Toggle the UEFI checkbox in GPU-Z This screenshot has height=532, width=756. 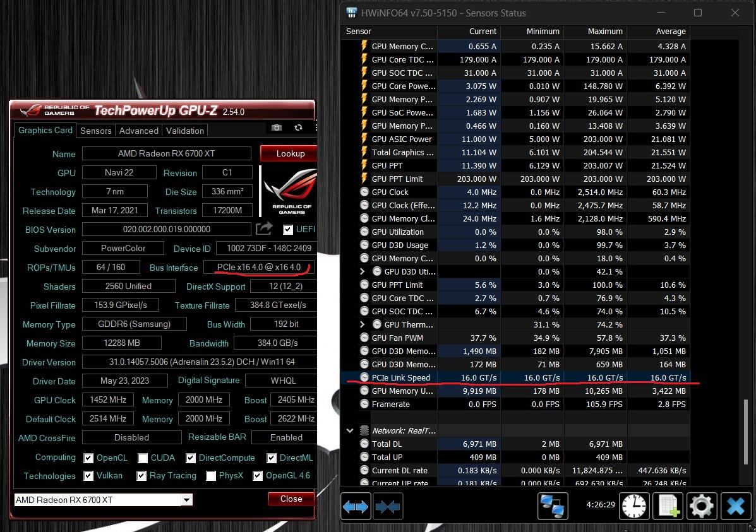(288, 229)
